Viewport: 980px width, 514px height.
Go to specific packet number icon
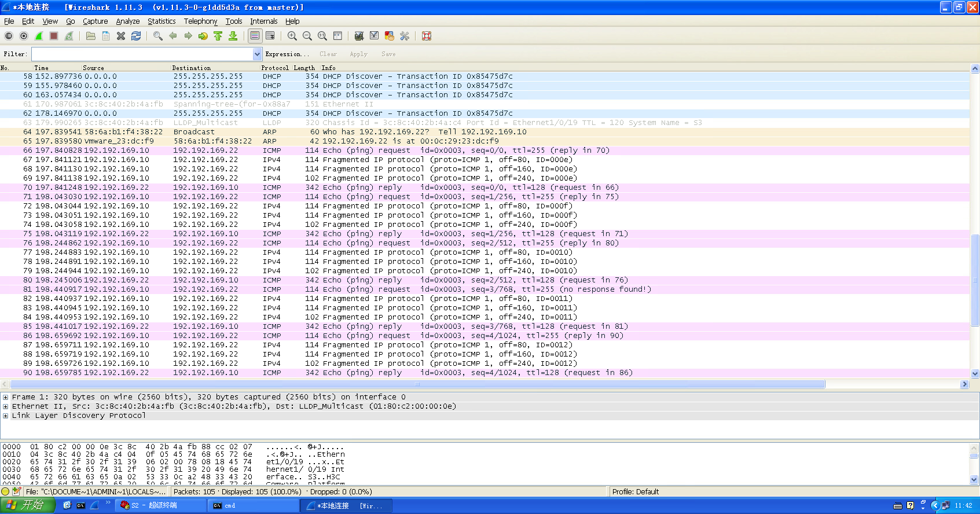pyautogui.click(x=203, y=36)
